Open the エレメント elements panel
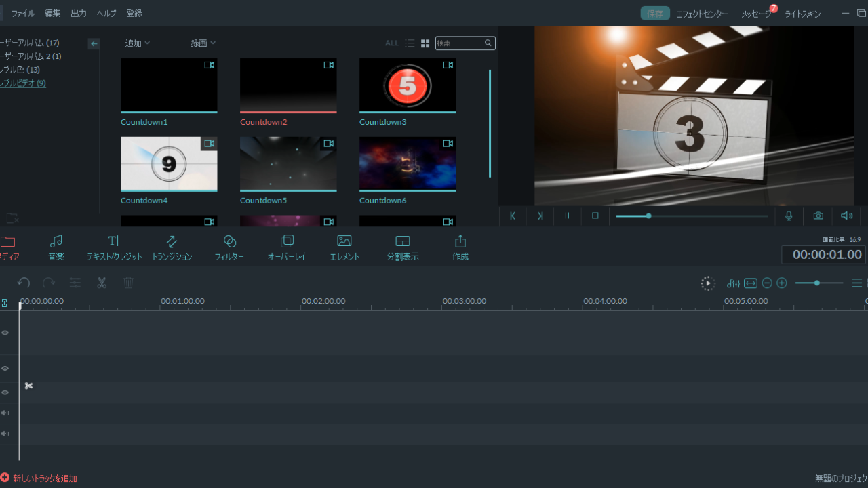Image resolution: width=868 pixels, height=488 pixels. (344, 248)
